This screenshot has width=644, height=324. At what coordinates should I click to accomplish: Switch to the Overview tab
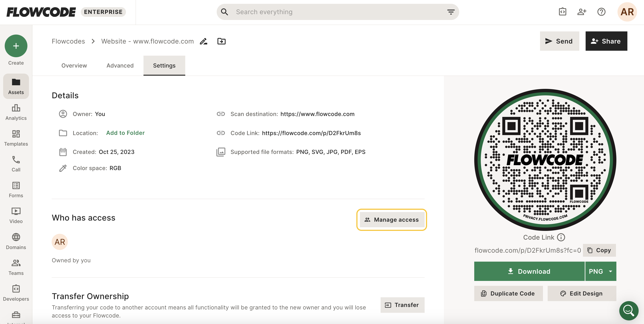(x=74, y=66)
